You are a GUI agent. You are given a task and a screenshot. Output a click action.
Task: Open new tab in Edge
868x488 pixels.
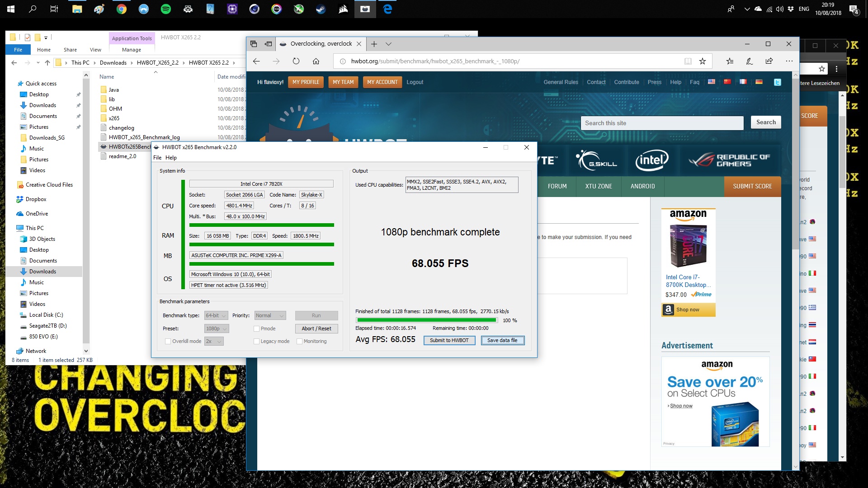tap(374, 44)
